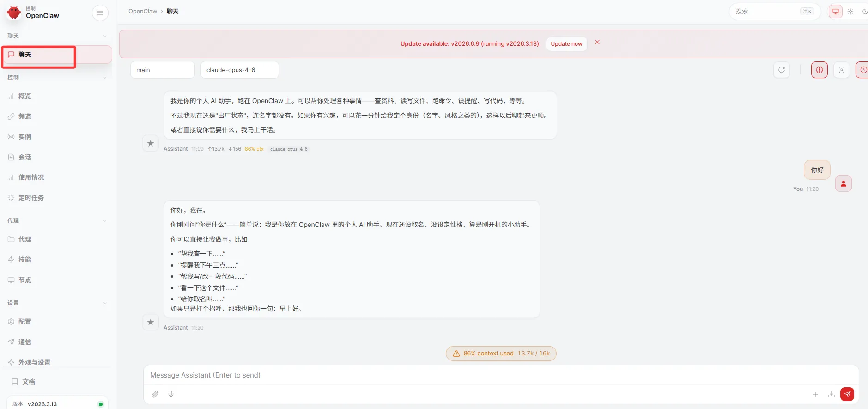
Task: Open the 通信 communication page
Action: tap(57, 342)
